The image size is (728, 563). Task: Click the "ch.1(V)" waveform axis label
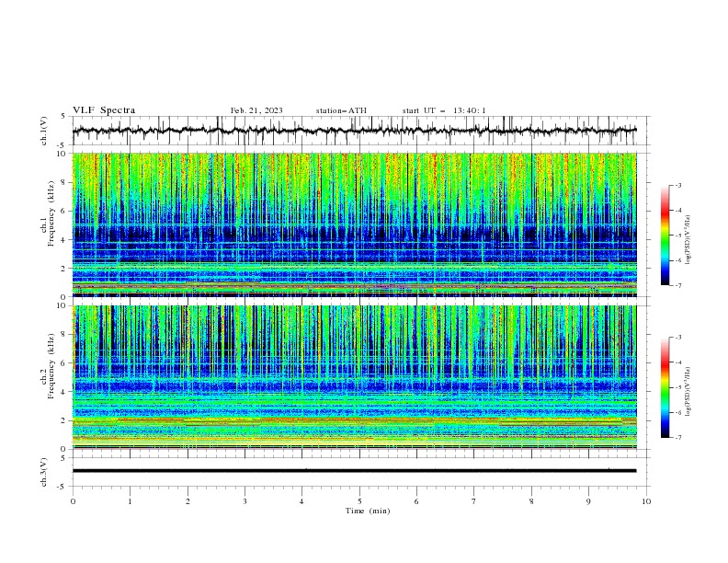pyautogui.click(x=44, y=131)
